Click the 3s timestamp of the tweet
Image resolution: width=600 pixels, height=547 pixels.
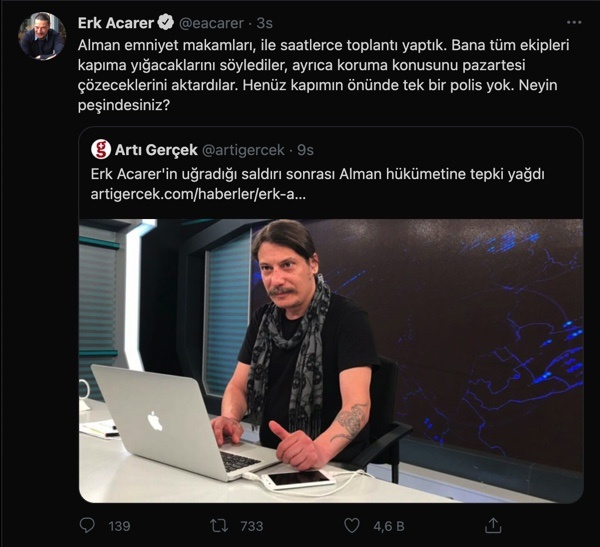(x=264, y=23)
